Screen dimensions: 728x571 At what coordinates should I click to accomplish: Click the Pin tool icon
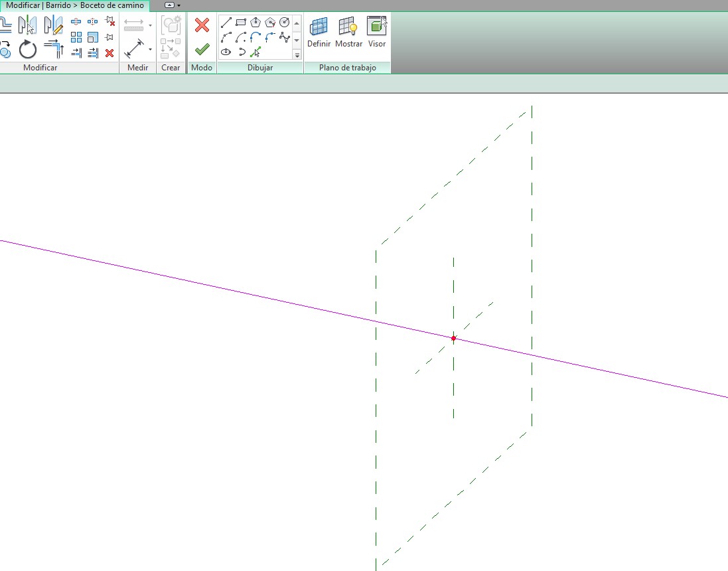click(109, 37)
